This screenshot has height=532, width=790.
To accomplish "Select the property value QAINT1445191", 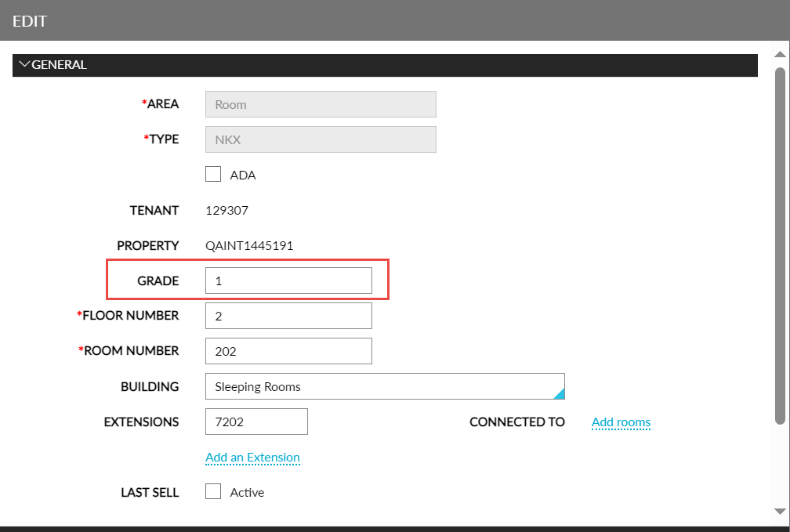I will click(x=249, y=245).
